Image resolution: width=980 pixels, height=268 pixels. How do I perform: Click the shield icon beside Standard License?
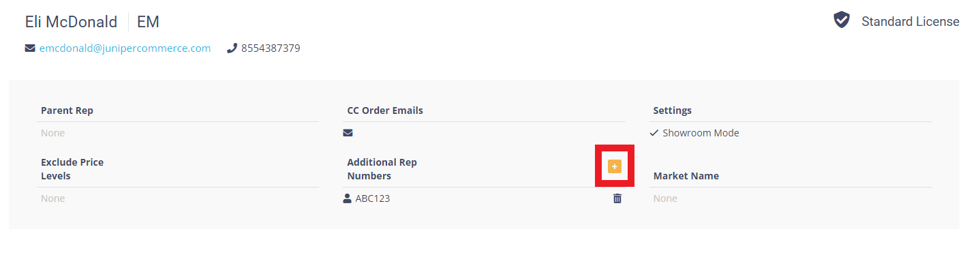coord(842,20)
